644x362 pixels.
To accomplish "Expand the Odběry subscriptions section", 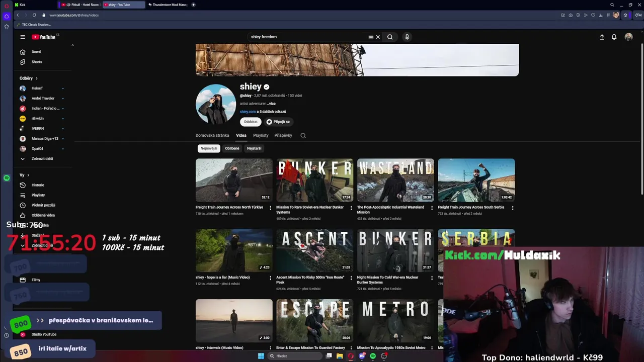I will (29, 78).
